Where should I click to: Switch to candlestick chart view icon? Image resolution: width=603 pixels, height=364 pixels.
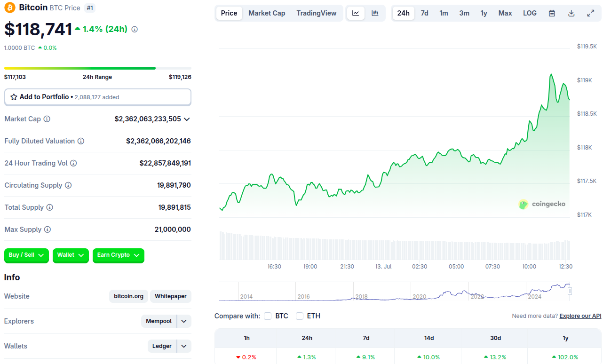(x=375, y=13)
